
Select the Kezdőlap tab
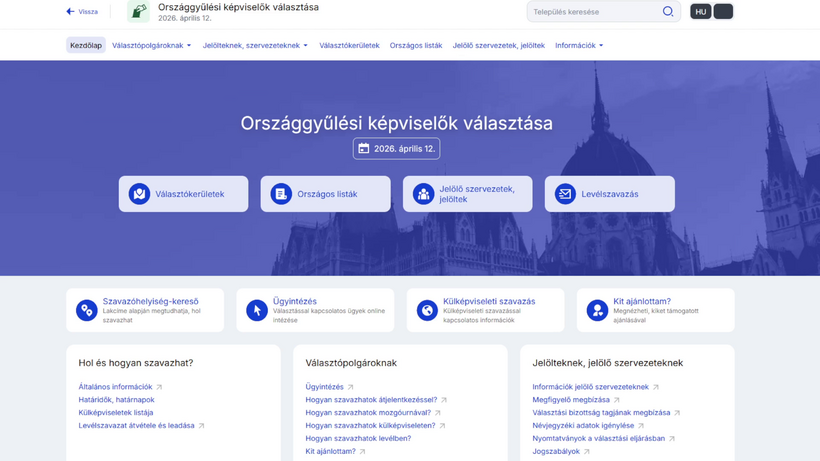tap(86, 45)
